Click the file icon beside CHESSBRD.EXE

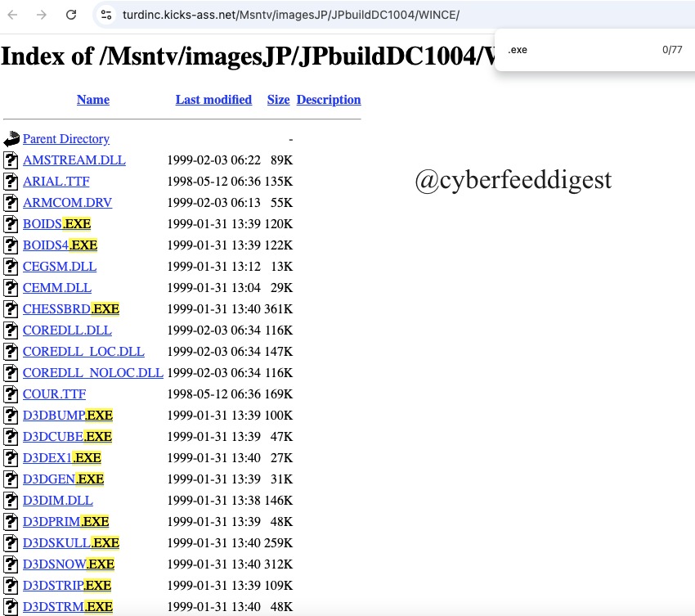tap(11, 309)
